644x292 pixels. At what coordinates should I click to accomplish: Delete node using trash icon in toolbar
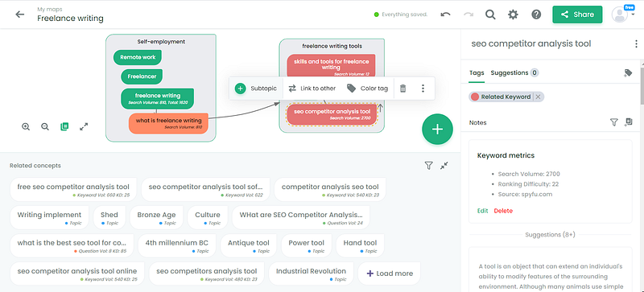click(403, 88)
